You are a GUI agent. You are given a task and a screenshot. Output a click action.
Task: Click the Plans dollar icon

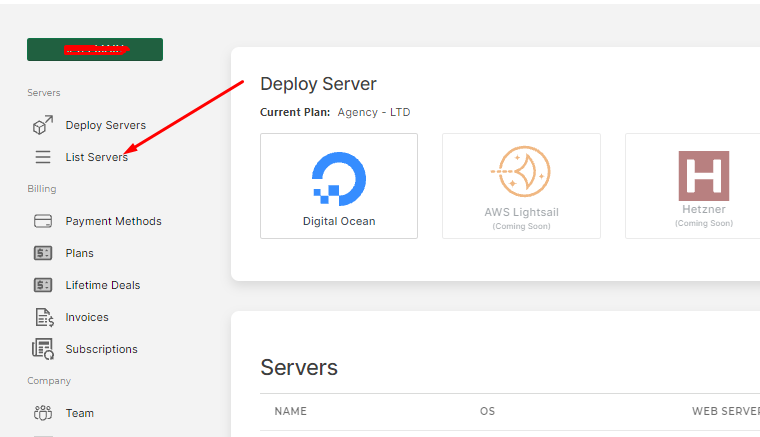43,253
